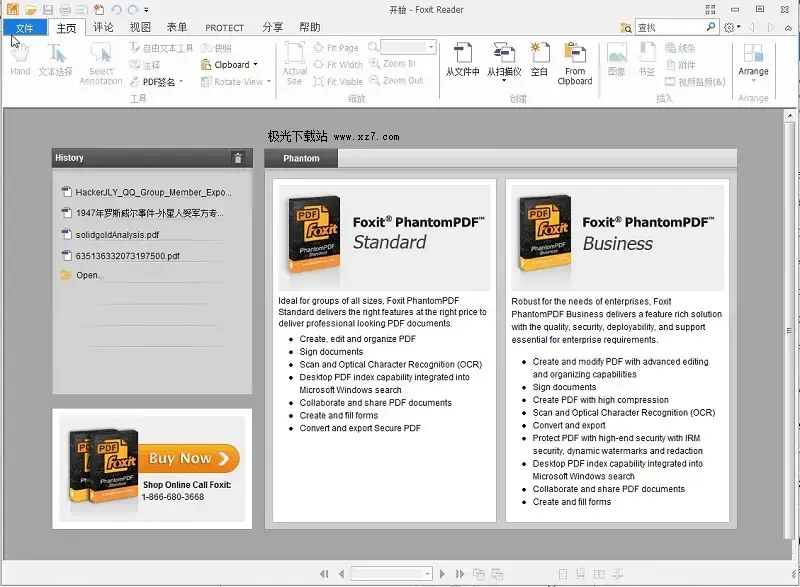Click the facing pages layout icon in bottom bar
Viewport: 800px width, 587px height.
click(599, 574)
